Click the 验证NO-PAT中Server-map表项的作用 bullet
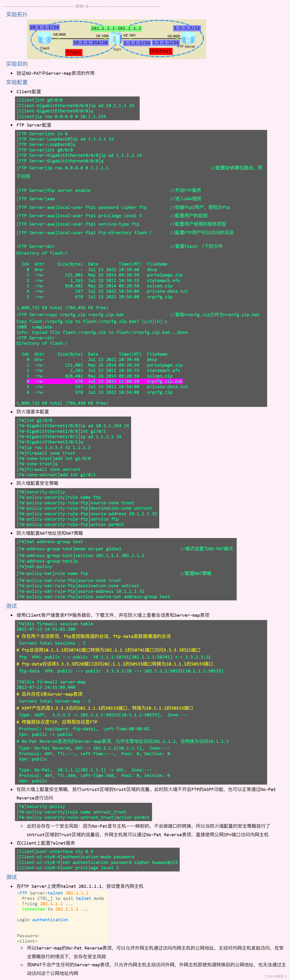290x980 pixels. coord(55,73)
